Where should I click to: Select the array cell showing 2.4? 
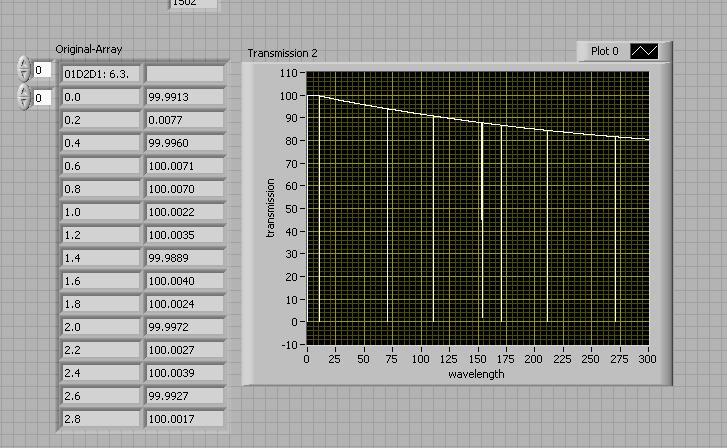pyautogui.click(x=101, y=373)
